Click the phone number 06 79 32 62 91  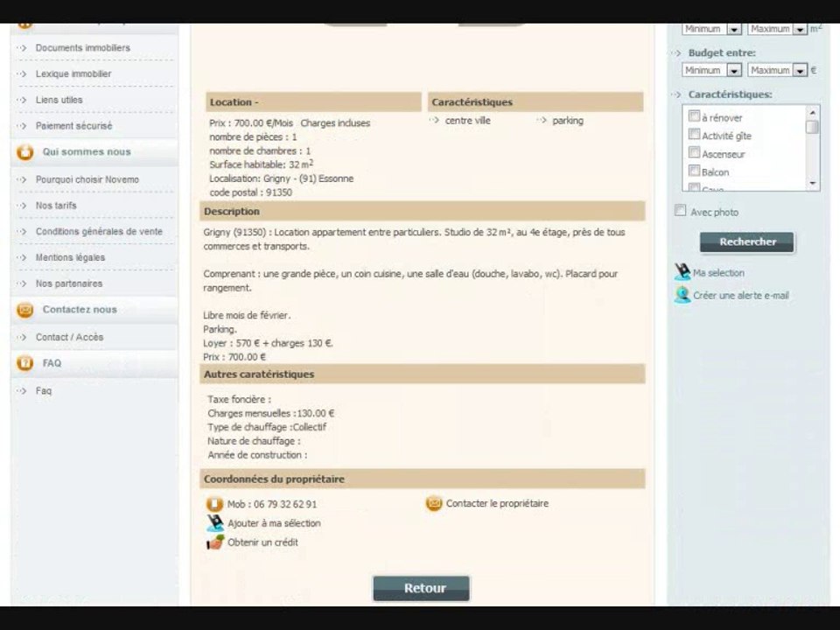point(285,505)
